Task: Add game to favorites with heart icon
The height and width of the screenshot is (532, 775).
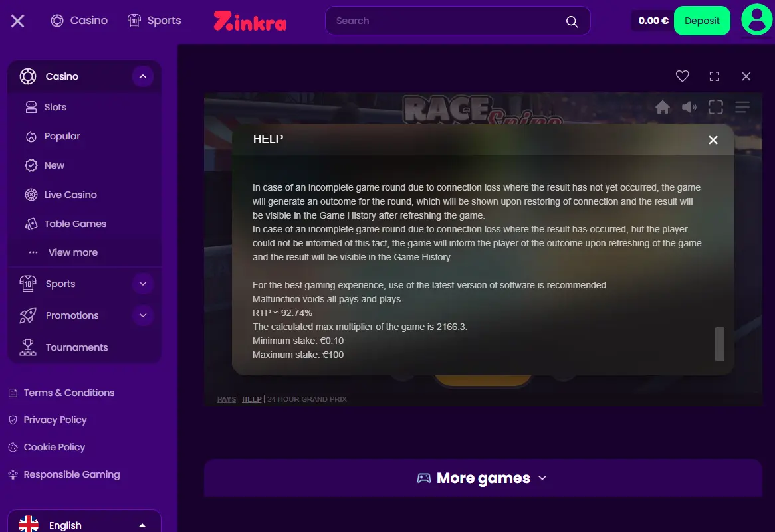Action: [682, 76]
